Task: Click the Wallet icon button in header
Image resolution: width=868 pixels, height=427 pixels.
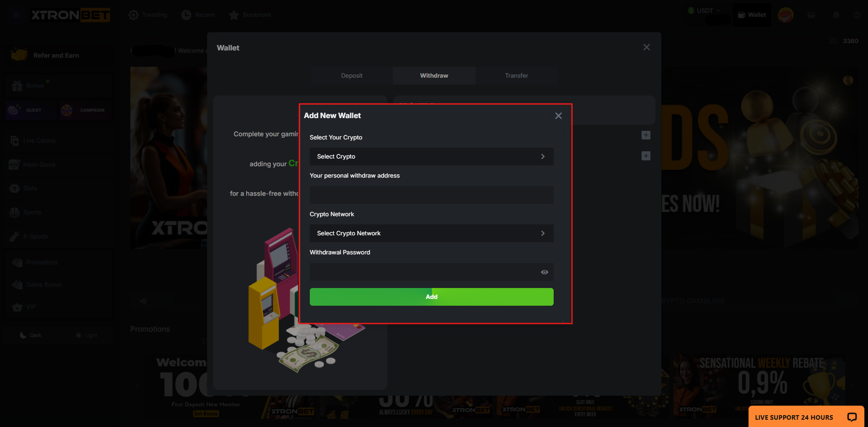Action: coord(752,15)
